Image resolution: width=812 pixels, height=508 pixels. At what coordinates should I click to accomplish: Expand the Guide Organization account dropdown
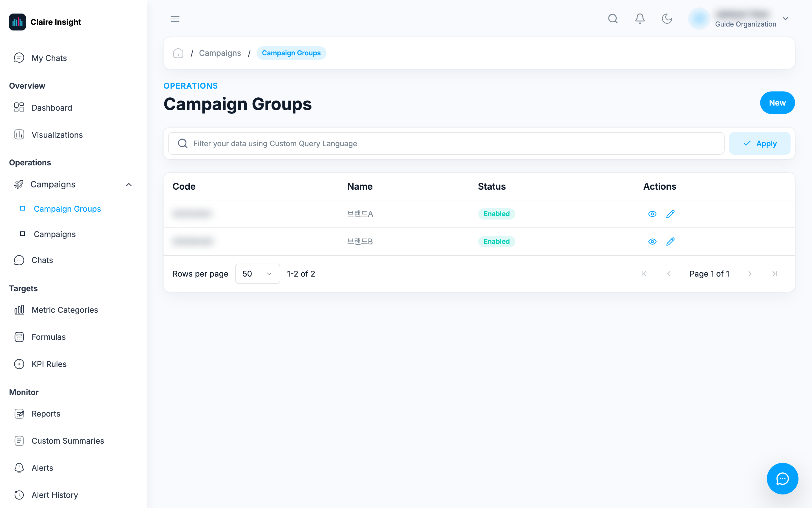pyautogui.click(x=785, y=19)
